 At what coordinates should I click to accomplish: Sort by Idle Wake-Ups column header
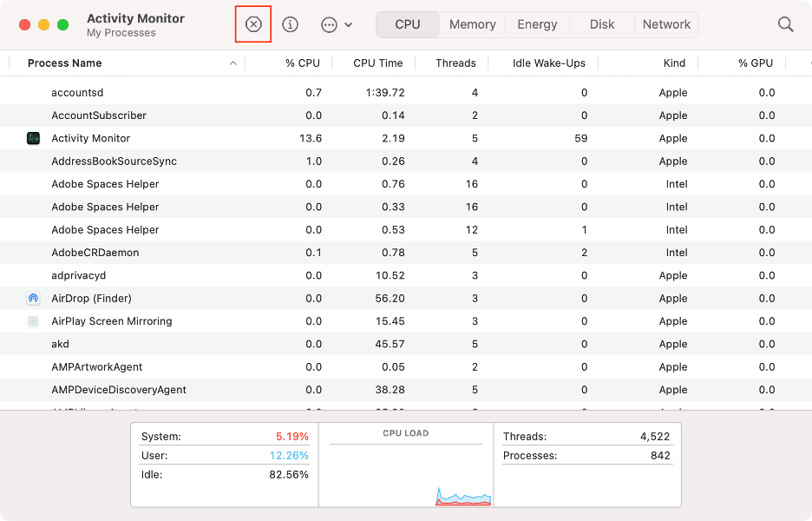click(548, 63)
